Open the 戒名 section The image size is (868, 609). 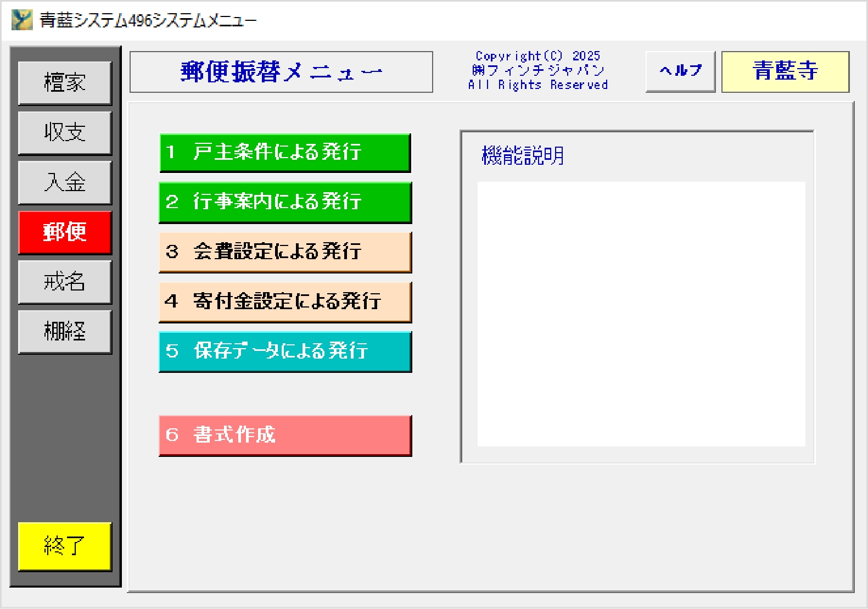point(65,282)
